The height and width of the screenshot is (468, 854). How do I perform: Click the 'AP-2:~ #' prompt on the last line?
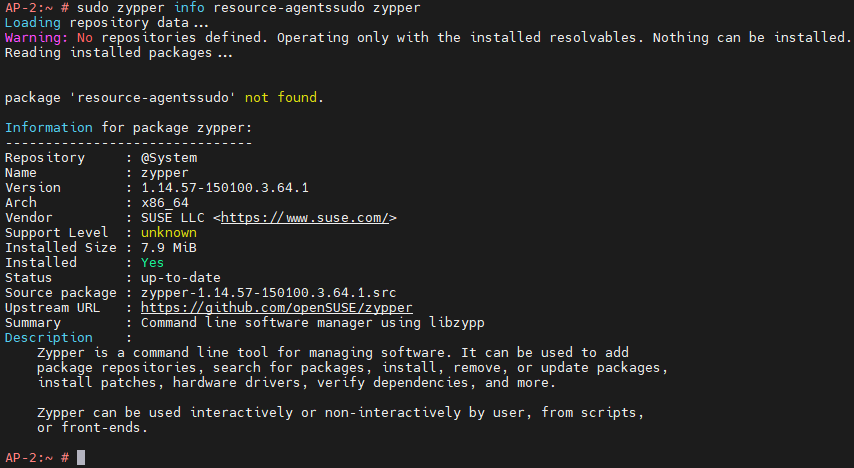pos(36,458)
